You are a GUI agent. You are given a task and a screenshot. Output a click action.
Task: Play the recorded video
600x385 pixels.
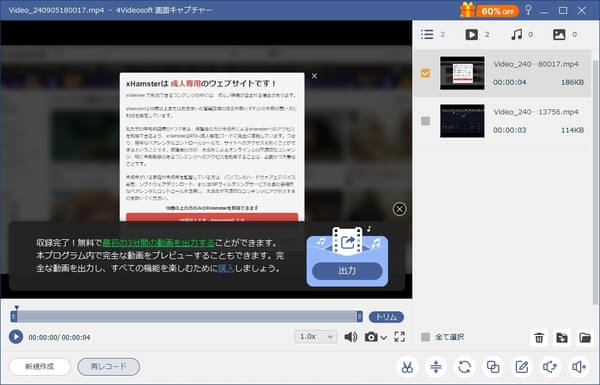[16, 337]
